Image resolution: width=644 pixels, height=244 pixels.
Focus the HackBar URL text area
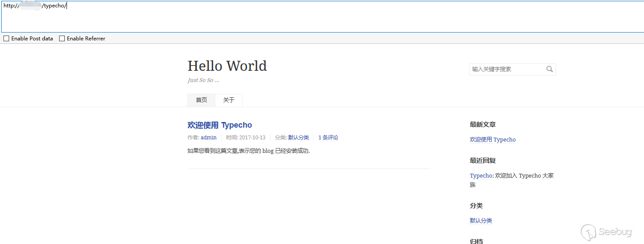click(322, 17)
